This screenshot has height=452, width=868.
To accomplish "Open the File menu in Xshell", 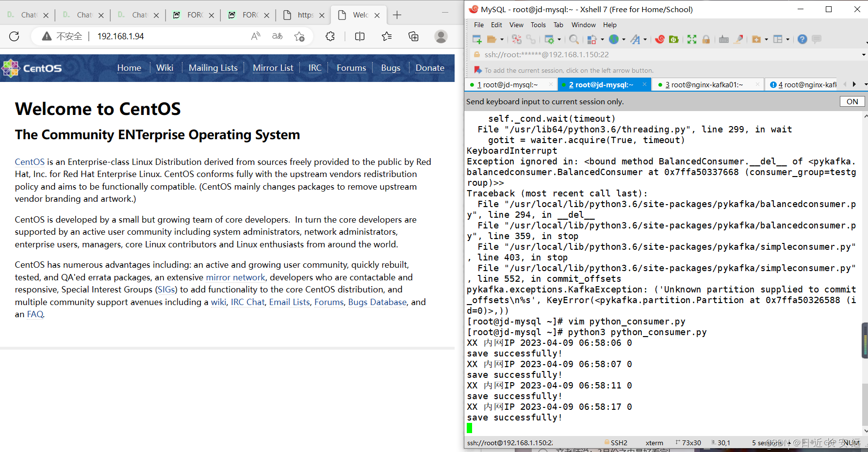I will pos(479,25).
